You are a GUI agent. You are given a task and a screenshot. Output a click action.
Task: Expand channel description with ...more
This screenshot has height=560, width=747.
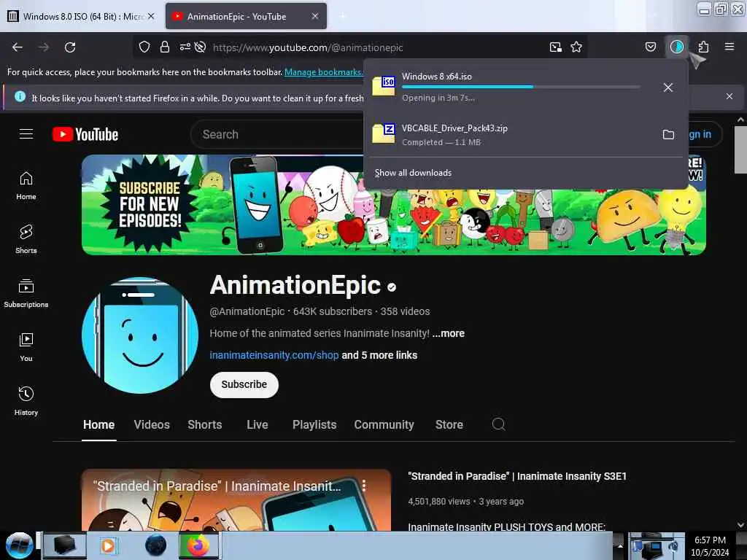(449, 333)
